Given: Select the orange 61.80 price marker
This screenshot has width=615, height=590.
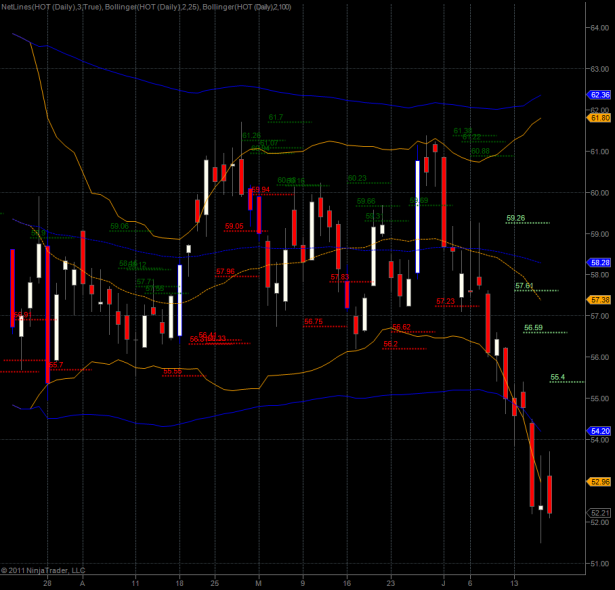Looking at the screenshot, I should (x=600, y=118).
